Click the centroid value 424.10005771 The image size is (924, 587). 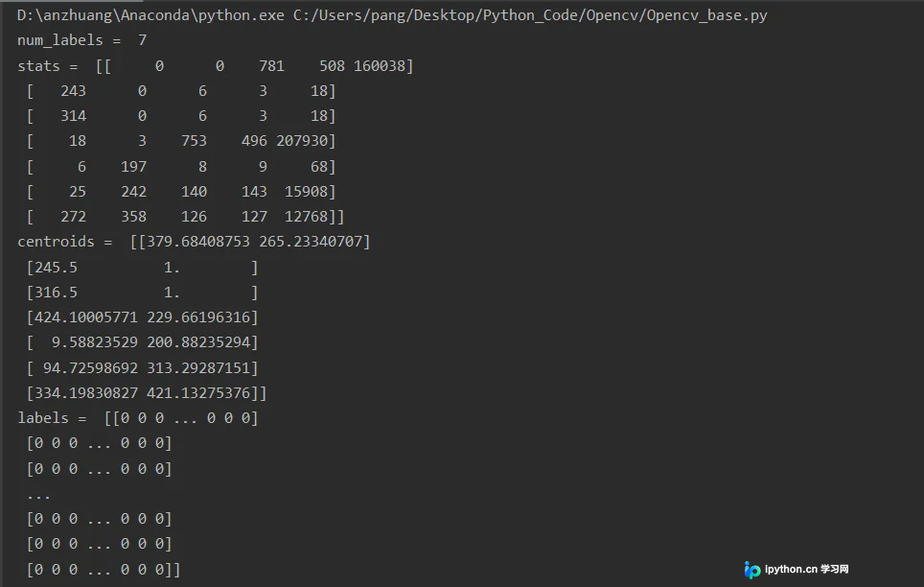[86, 317]
